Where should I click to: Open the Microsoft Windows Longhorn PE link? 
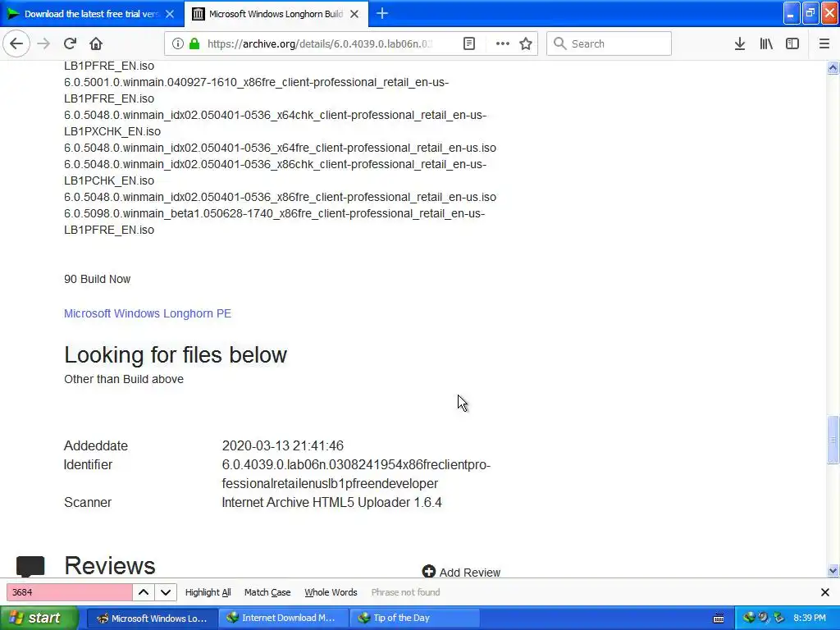click(x=148, y=313)
